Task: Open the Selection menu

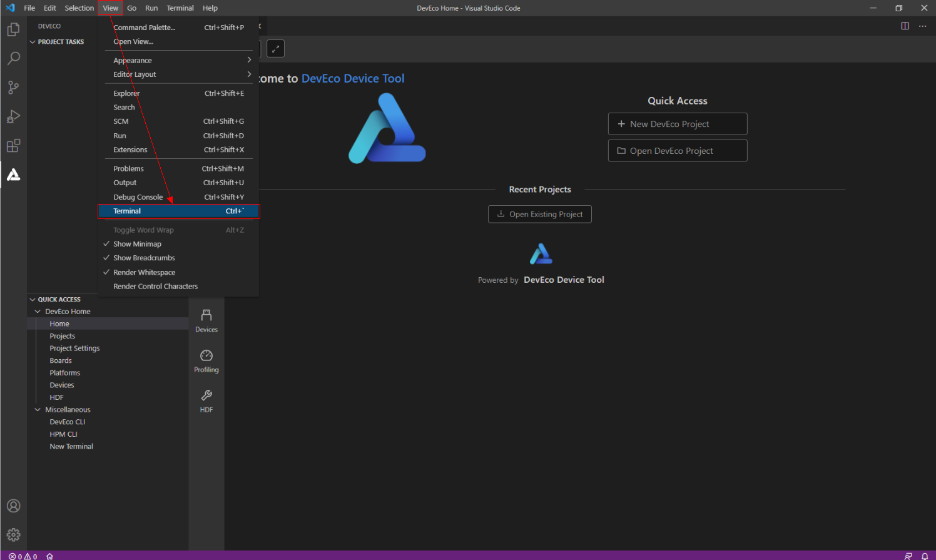Action: (x=79, y=8)
